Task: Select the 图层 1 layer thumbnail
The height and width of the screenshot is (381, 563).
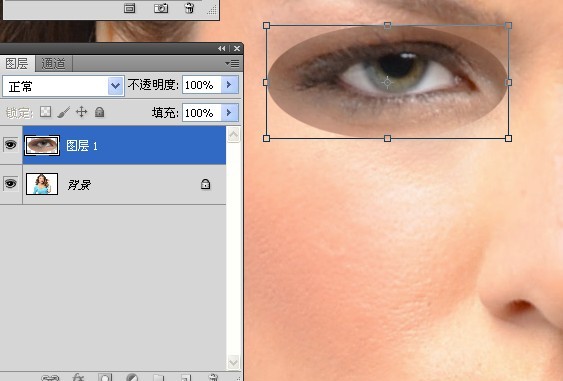Action: point(42,145)
